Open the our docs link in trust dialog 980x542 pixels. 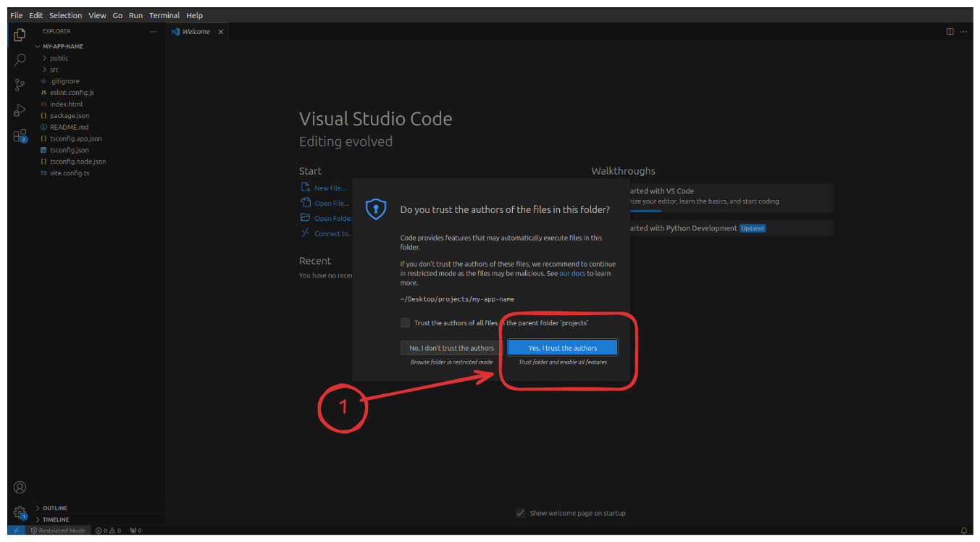pyautogui.click(x=571, y=273)
